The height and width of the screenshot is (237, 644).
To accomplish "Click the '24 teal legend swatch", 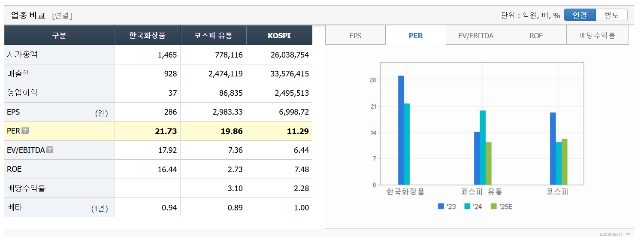I will 467,207.
